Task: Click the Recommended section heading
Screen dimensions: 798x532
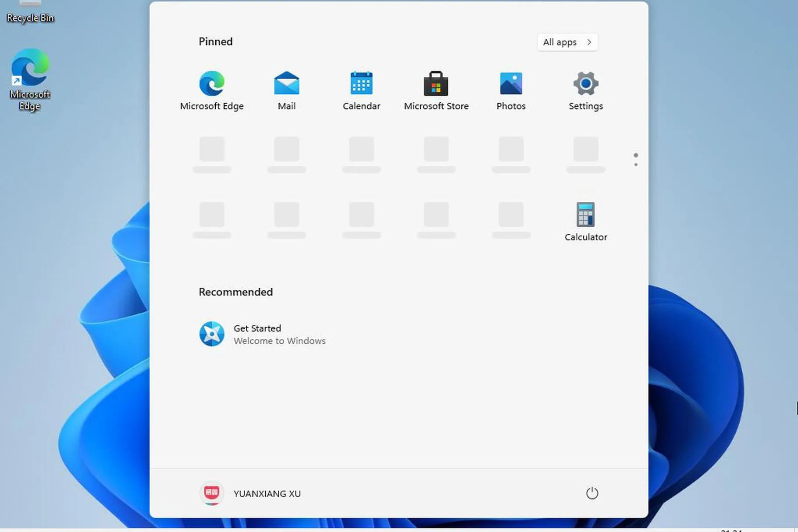Action: pos(235,292)
